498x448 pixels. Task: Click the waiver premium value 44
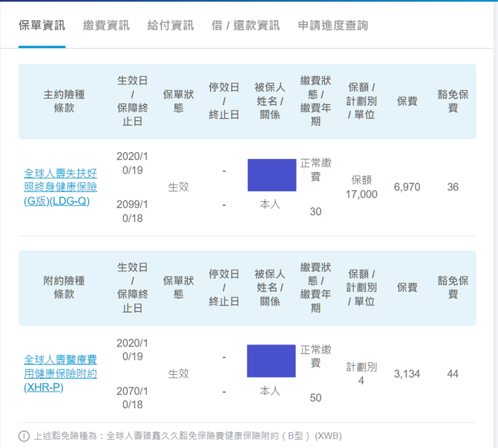(x=453, y=374)
